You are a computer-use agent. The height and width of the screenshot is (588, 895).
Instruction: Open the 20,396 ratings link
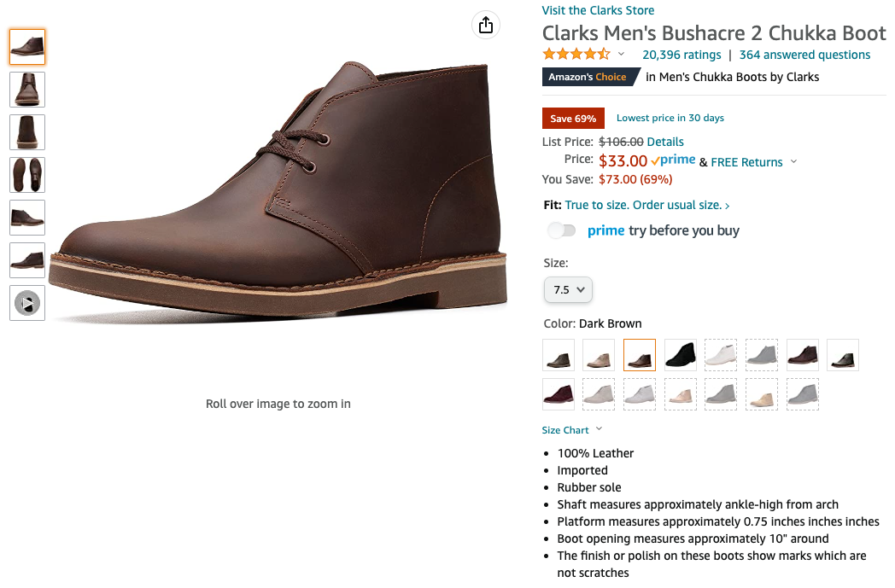tap(681, 55)
